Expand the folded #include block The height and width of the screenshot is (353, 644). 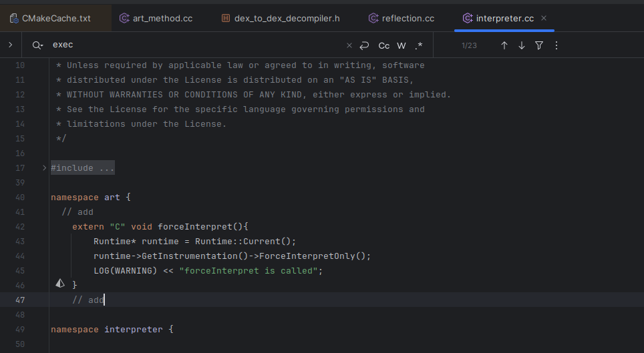[44, 168]
